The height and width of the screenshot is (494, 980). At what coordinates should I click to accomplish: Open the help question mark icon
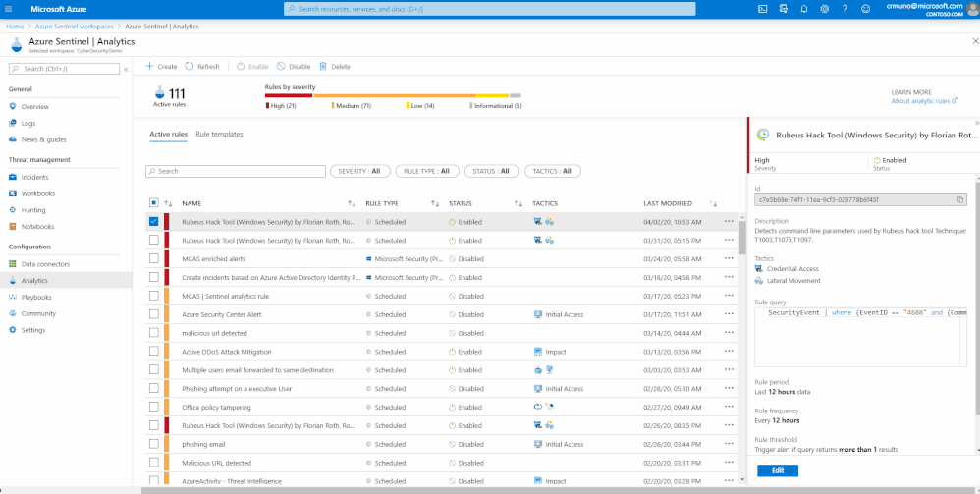point(845,9)
